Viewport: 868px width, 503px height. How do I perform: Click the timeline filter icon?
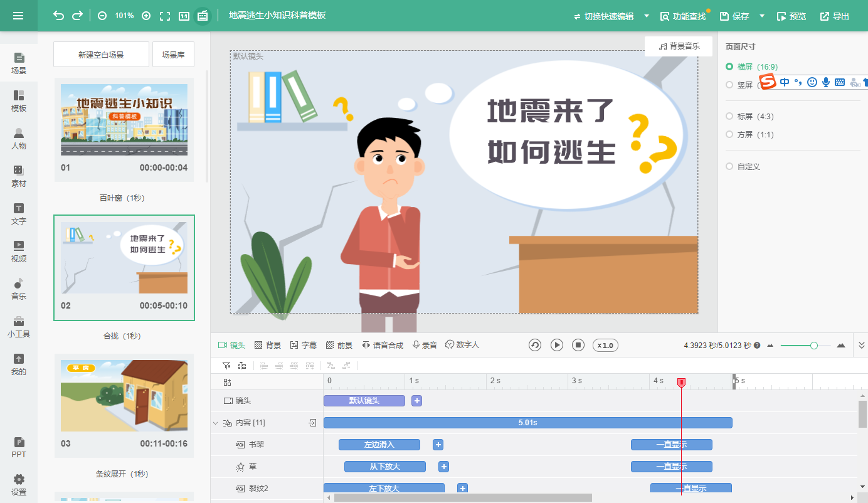pyautogui.click(x=226, y=365)
